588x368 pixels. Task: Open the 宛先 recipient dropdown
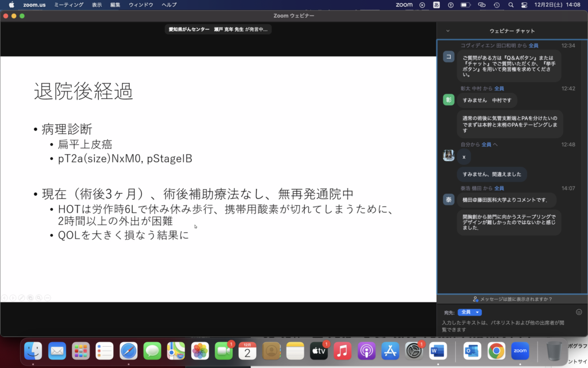coord(469,312)
